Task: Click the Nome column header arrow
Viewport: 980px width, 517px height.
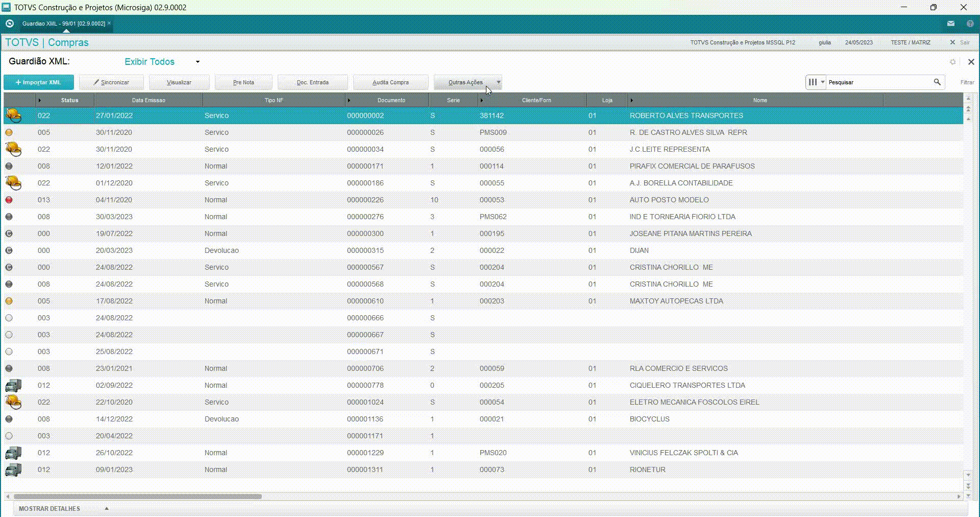Action: (x=632, y=100)
